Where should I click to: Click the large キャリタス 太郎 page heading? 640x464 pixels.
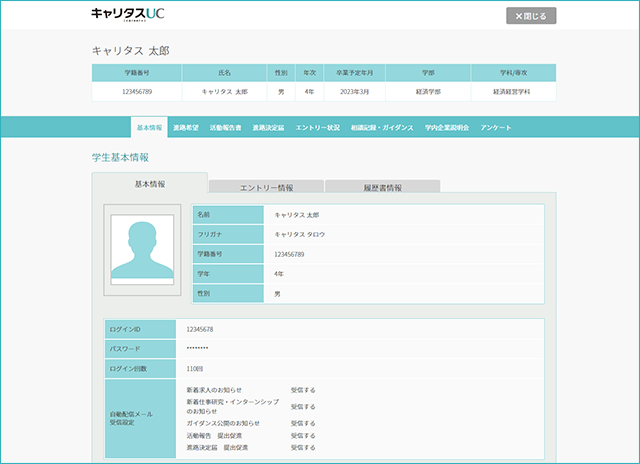131,51
